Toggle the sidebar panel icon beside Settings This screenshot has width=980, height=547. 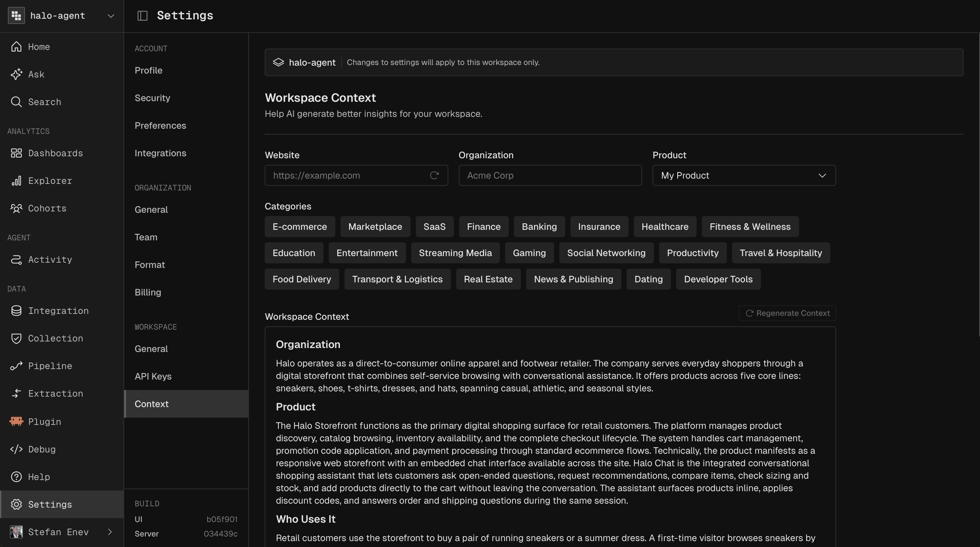(142, 16)
